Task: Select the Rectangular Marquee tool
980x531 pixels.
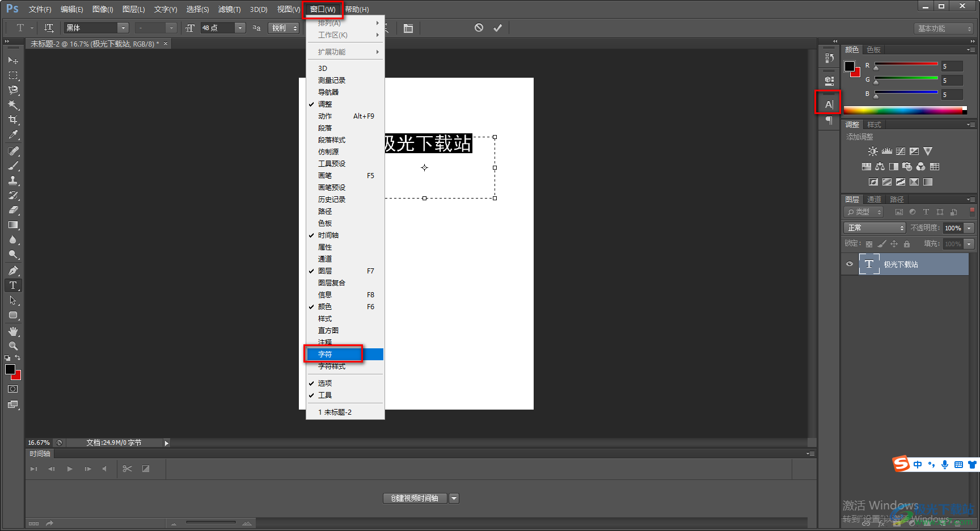Action: coord(13,75)
